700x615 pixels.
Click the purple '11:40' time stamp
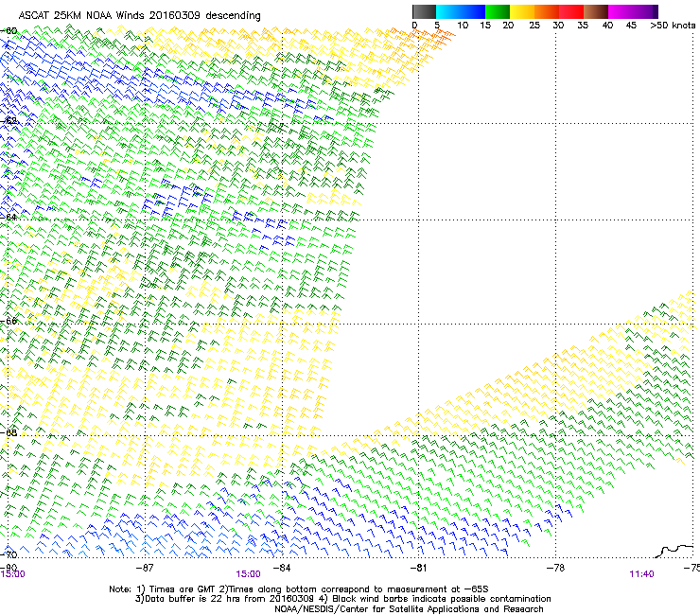641,574
